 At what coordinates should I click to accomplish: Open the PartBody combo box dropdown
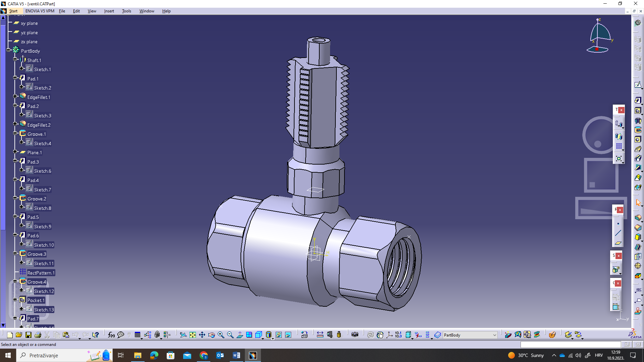point(494,335)
